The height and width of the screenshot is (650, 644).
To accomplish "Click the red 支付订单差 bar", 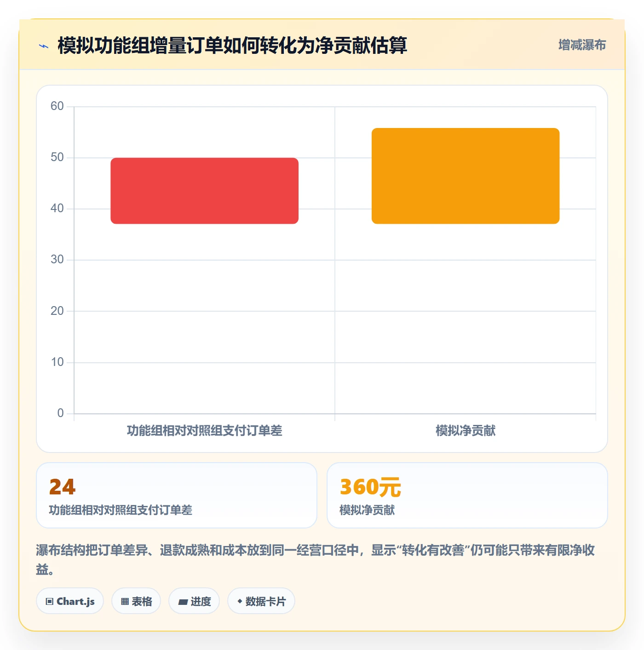I will 204,191.
